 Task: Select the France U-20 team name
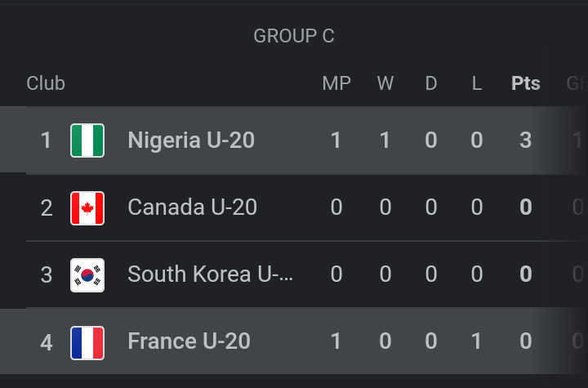(x=189, y=341)
